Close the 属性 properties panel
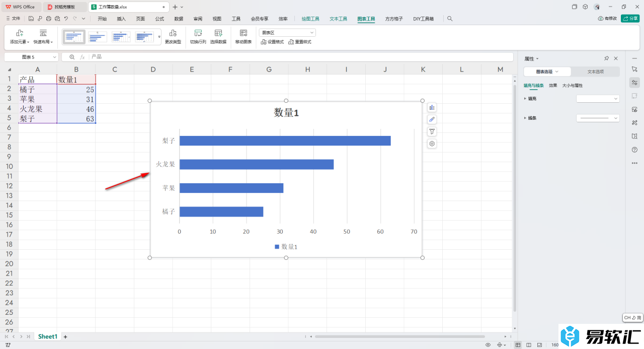Screen dimensions: 644x349 616,58
